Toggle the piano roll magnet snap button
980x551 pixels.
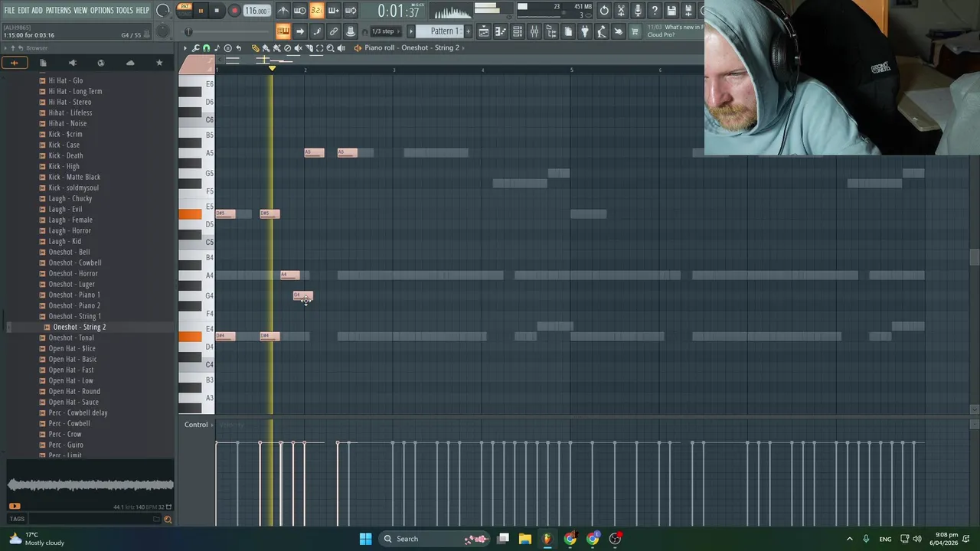pos(206,47)
